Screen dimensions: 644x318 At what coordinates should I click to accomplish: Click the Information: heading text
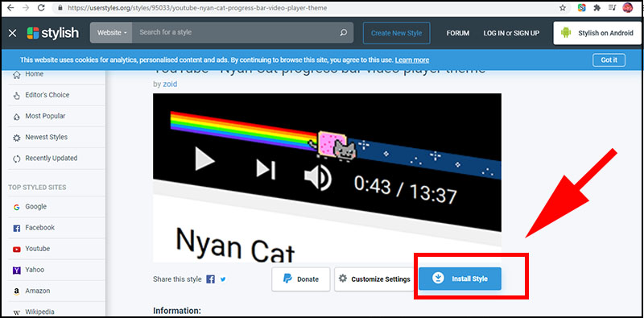177,311
